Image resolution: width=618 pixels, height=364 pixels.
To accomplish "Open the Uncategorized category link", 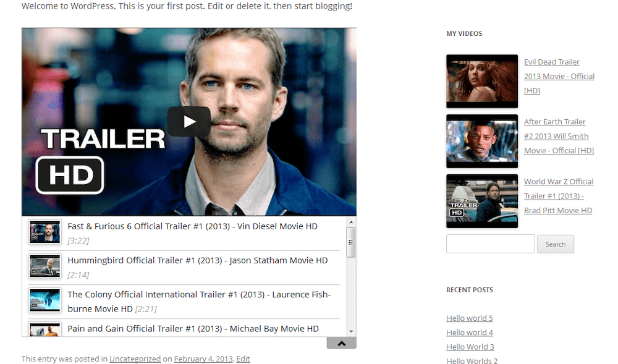I will point(135,358).
